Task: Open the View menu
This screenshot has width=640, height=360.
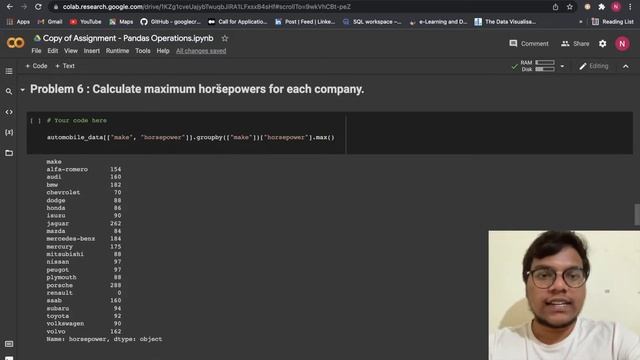Action: click(71, 51)
